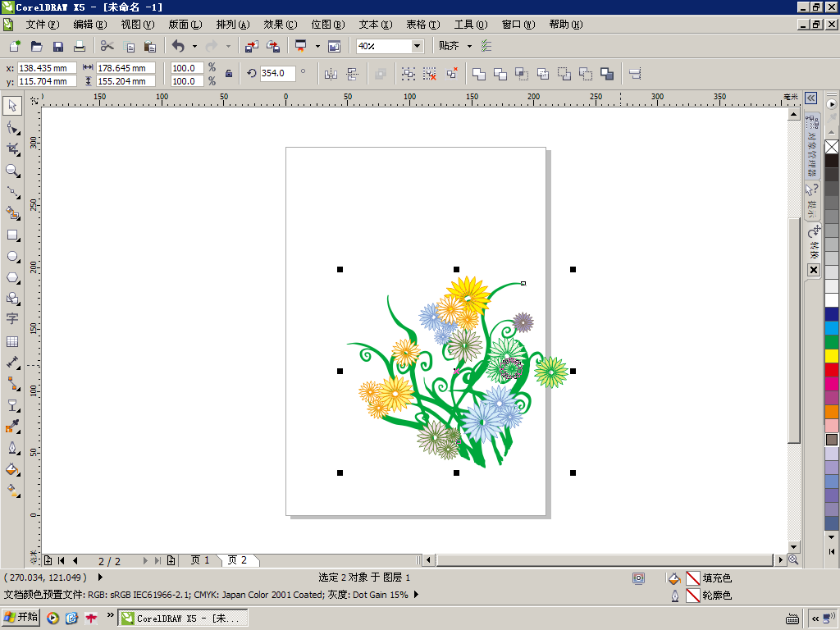Click the New document icon
The width and height of the screenshot is (840, 630).
pyautogui.click(x=15, y=46)
